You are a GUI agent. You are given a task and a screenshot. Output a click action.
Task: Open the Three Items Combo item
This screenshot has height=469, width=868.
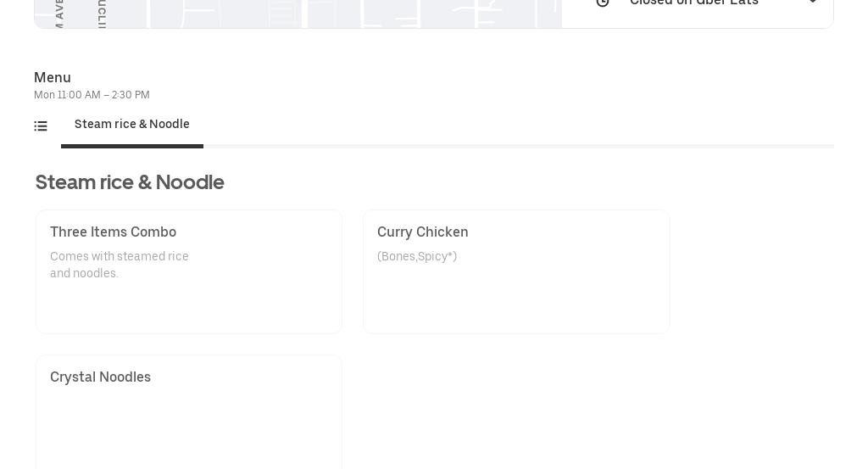(x=189, y=271)
